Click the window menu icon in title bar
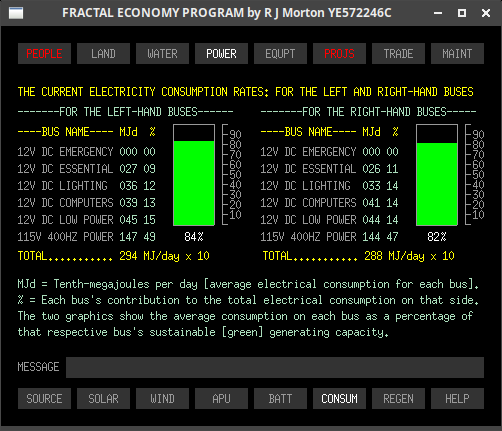This screenshot has height=431, width=502. tap(16, 13)
